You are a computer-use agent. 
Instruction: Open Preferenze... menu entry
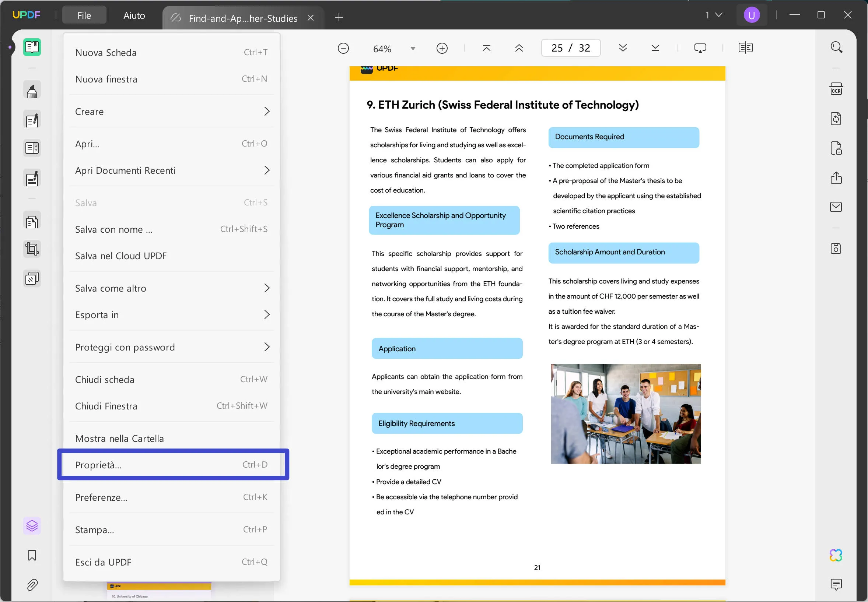coord(172,497)
